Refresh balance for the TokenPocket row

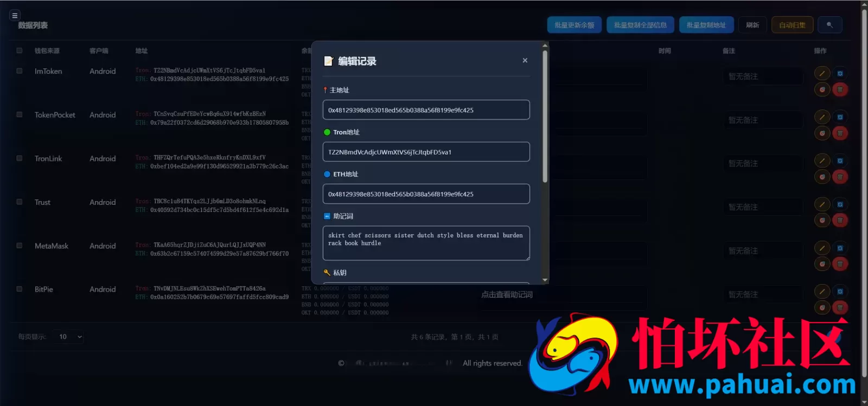840,117
